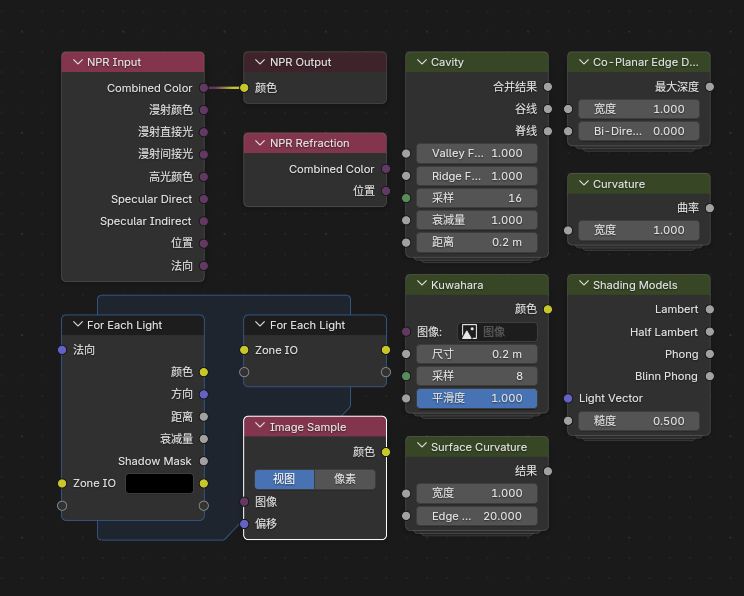Click the 曲率 output socket on Curvature node
The image size is (744, 596).
coord(710,208)
